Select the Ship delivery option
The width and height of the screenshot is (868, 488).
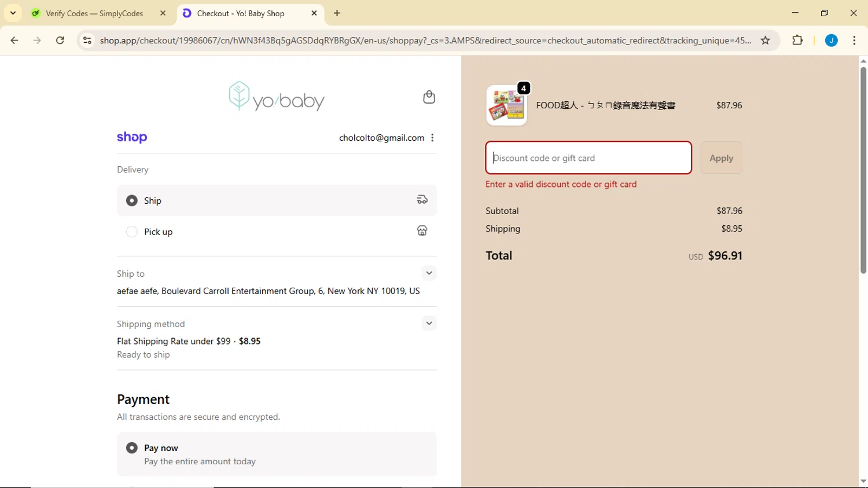(132, 200)
